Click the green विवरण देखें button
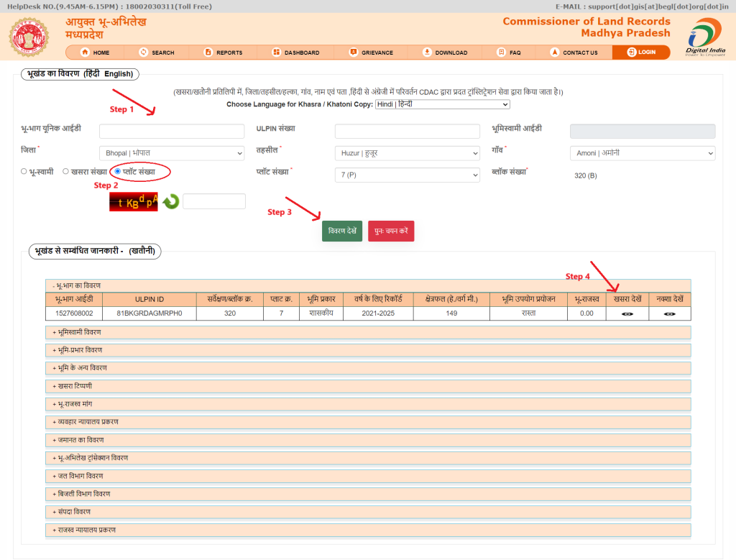 (x=342, y=231)
